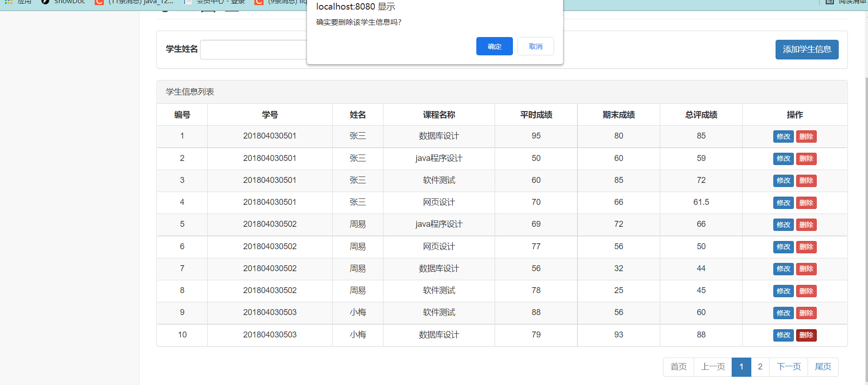Click the 期末成绩 column header

[x=619, y=115]
